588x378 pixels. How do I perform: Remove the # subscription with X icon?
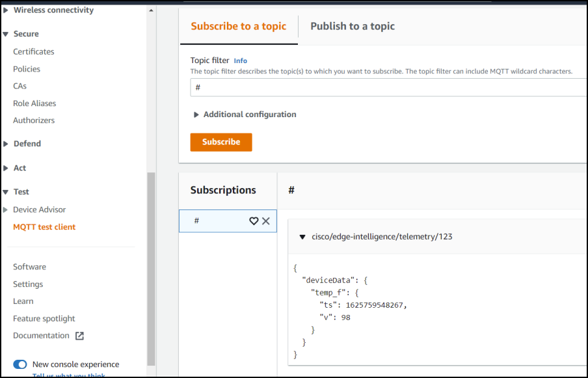tap(266, 221)
